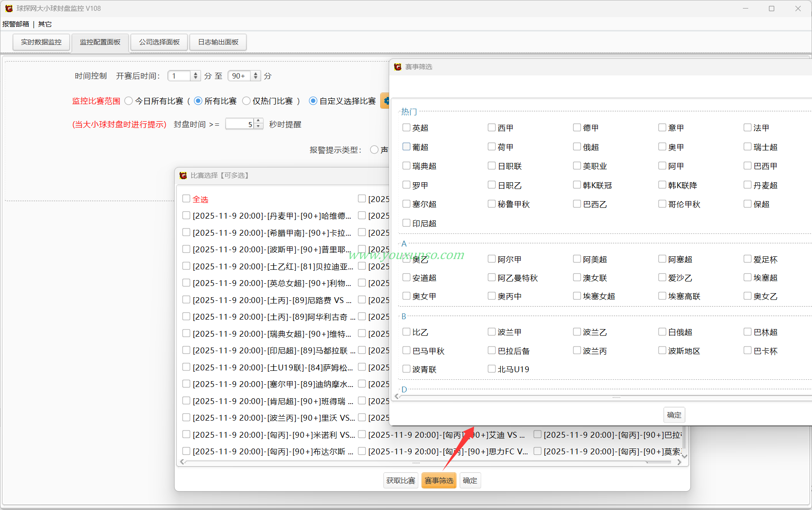Click the start-minute spinner arrows
Screen dimensions: 812x510
coord(195,76)
